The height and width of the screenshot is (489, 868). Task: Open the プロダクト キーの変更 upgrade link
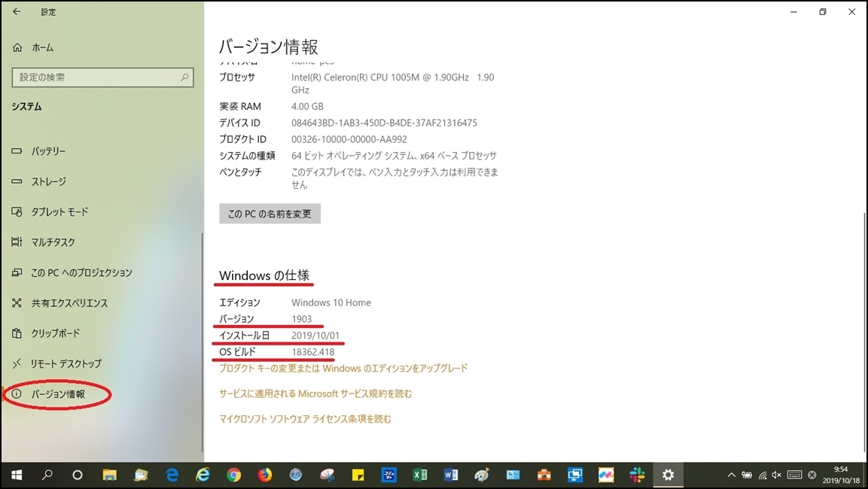point(343,369)
